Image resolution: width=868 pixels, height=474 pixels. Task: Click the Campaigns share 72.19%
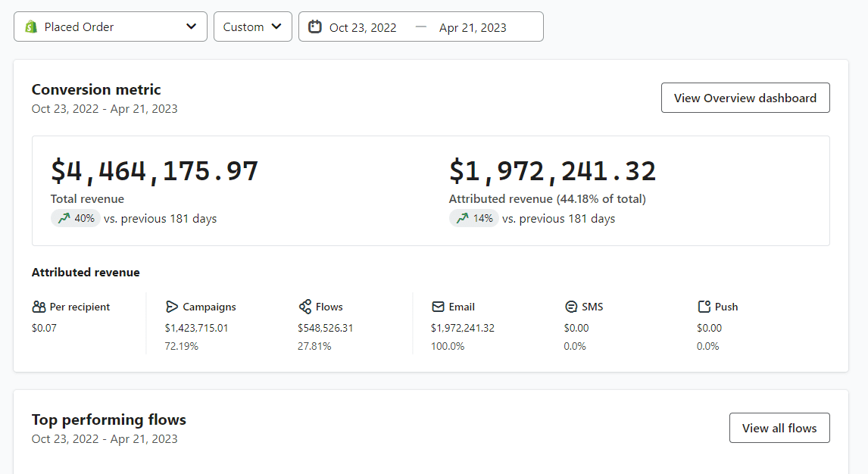(x=182, y=346)
